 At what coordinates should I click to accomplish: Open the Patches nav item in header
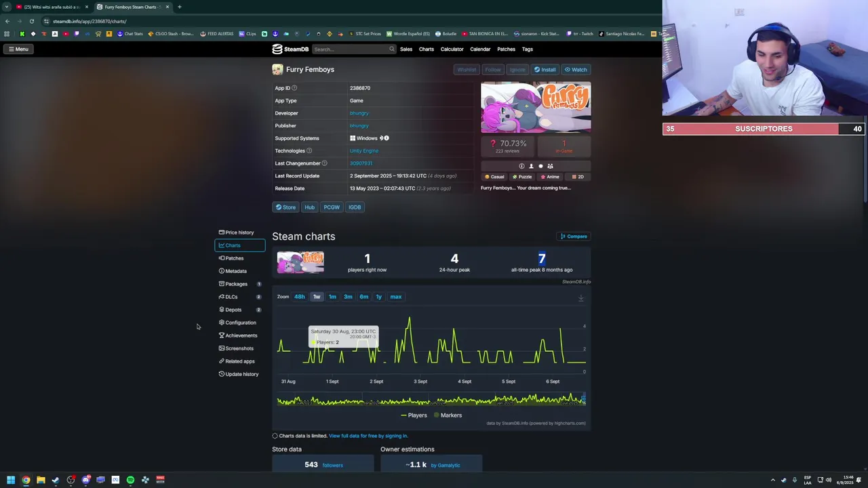coord(506,49)
